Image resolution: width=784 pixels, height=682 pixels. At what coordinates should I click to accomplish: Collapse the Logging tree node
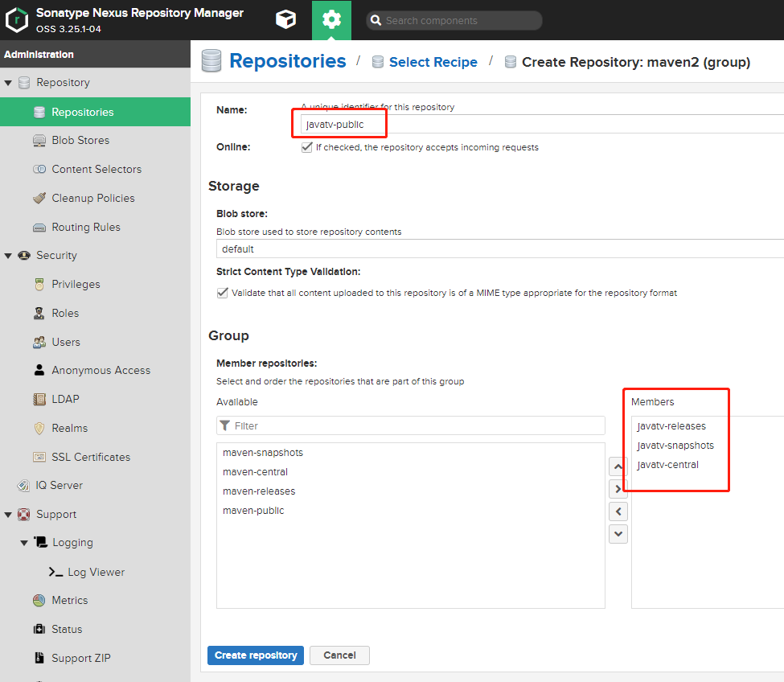click(x=24, y=543)
